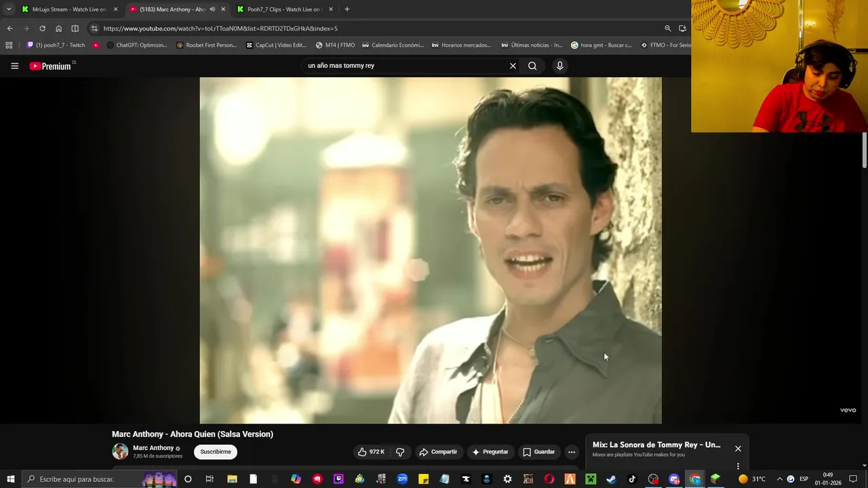Open TikTok from the taskbar
Screen dimensions: 868x488
click(632, 479)
